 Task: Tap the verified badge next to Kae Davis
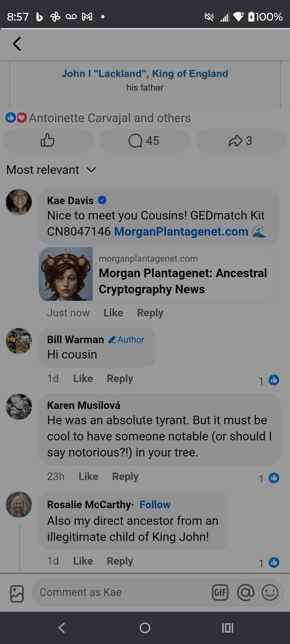pos(102,200)
